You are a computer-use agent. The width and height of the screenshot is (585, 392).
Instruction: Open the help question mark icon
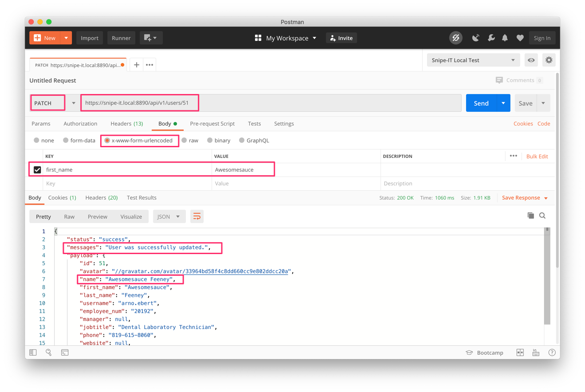pos(552,353)
